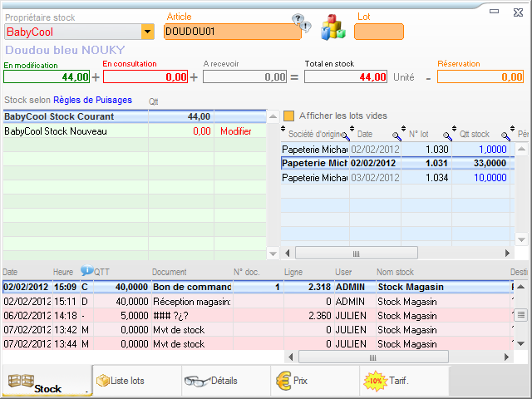Screen dimensions: 532x399
Task: Click the speech bubble icon beside QTT
Action: pyautogui.click(x=86, y=271)
